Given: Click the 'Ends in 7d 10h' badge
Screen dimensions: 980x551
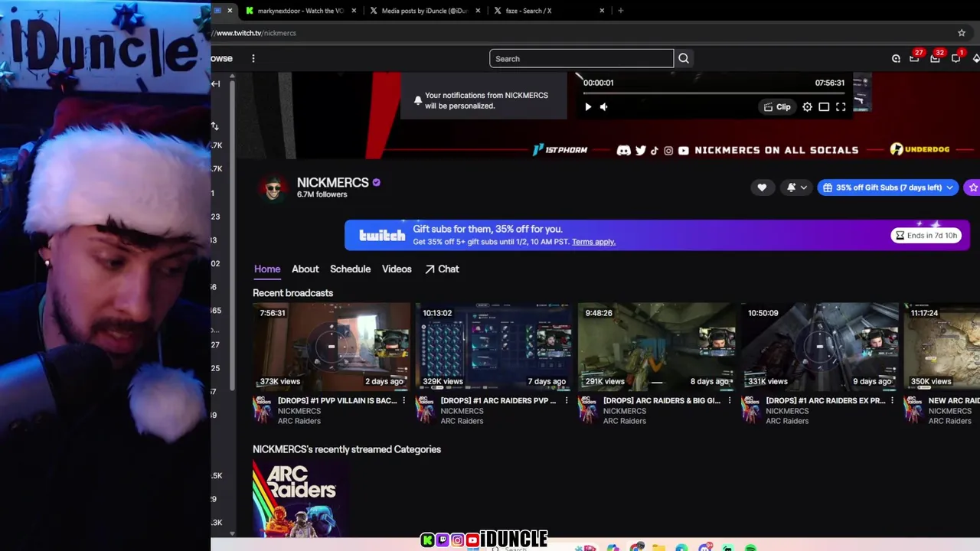Looking at the screenshot, I should [926, 236].
